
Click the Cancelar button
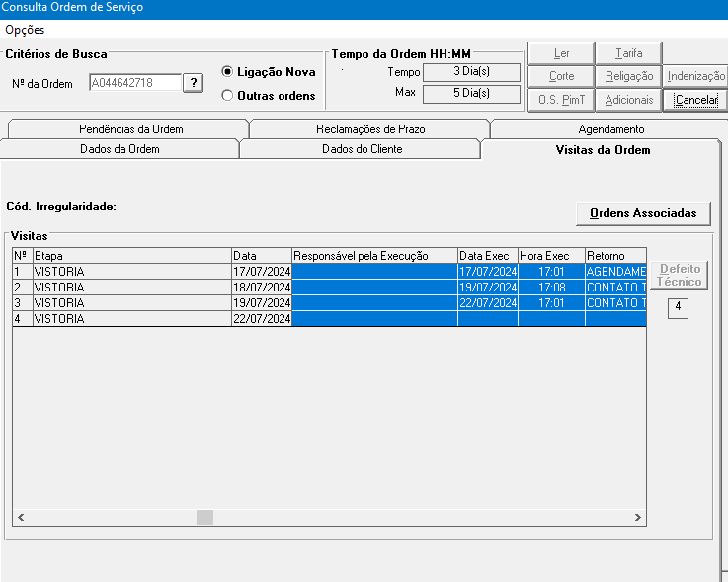coord(695,100)
